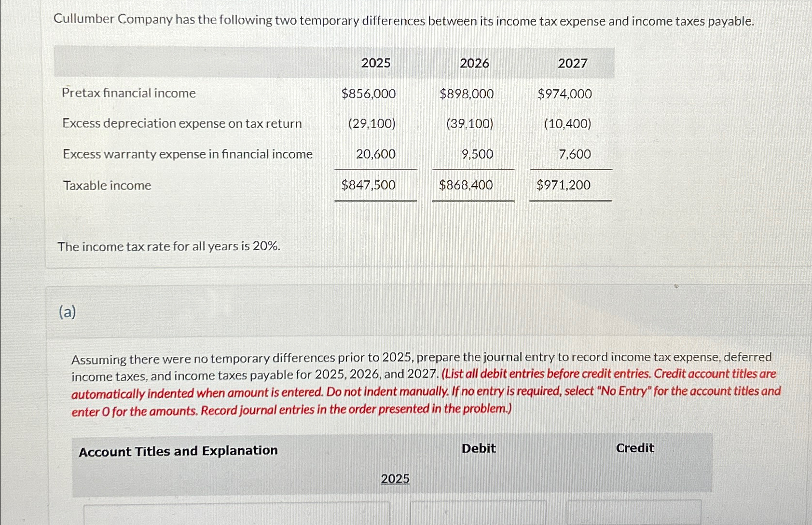
Task: Click the Credit amount input box
Action: tap(634, 516)
